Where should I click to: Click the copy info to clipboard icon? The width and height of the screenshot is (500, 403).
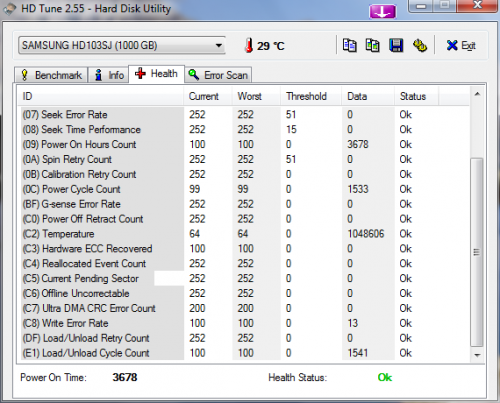tap(350, 45)
